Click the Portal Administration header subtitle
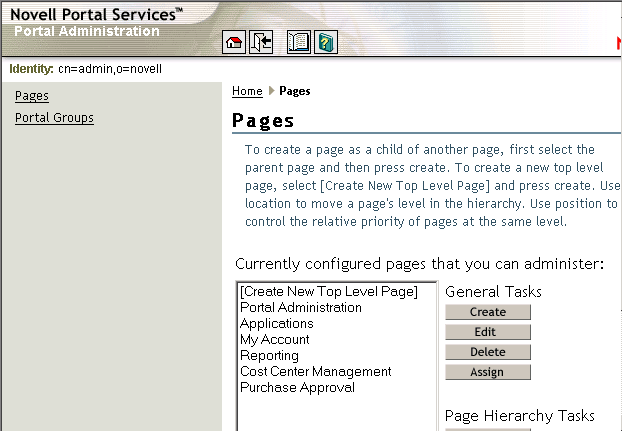 (x=87, y=31)
